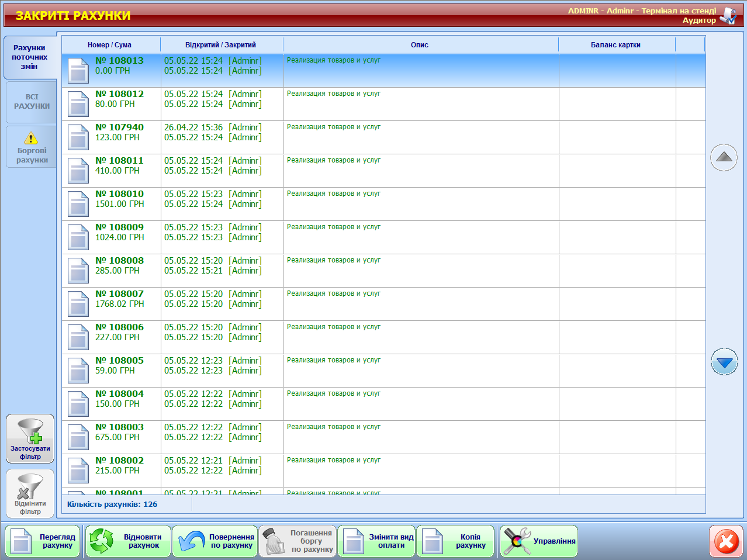This screenshot has width=747, height=560.
Task: Click Відкритий / Закритий column header
Action: point(220,45)
